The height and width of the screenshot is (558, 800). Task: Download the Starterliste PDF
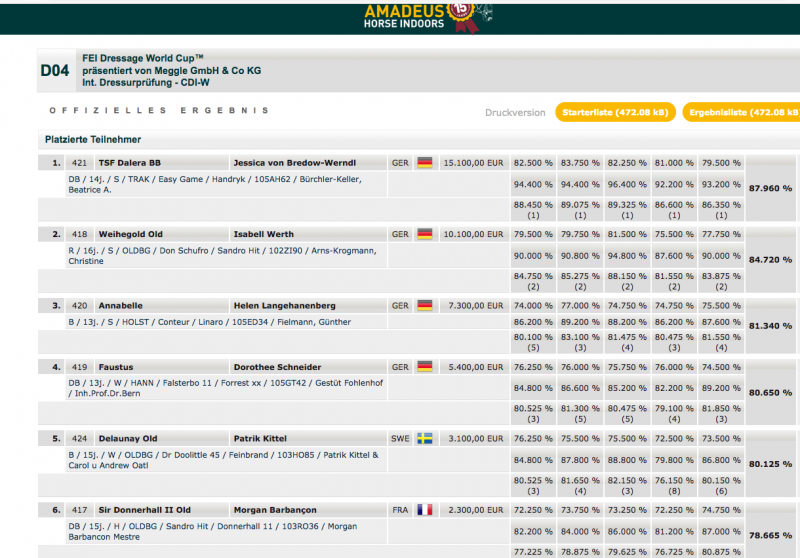(615, 113)
